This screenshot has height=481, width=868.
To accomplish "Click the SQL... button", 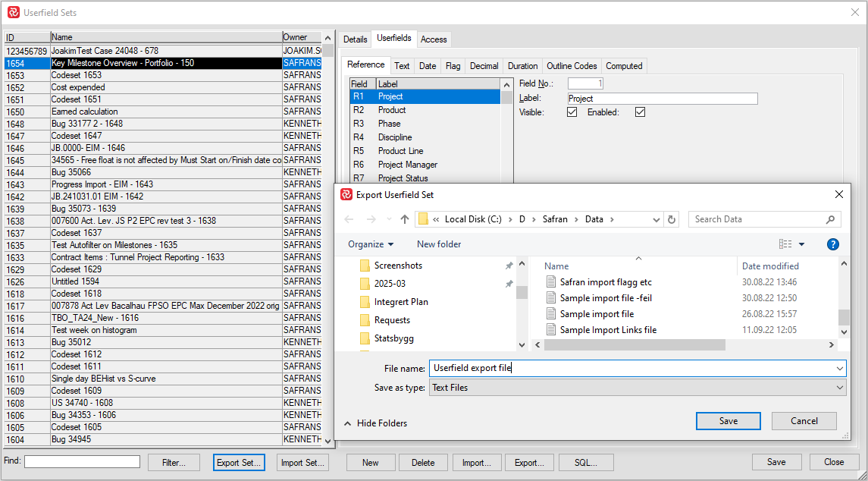I will click(586, 463).
